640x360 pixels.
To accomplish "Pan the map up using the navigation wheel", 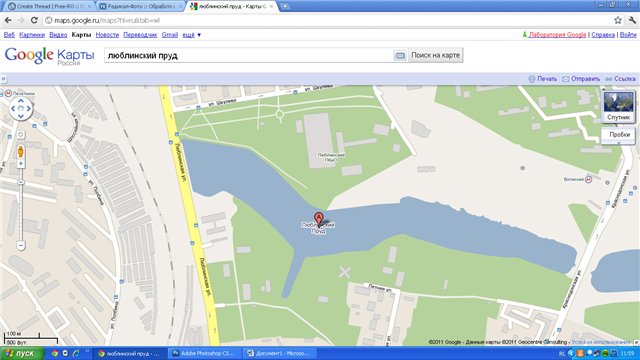I will pos(21,100).
